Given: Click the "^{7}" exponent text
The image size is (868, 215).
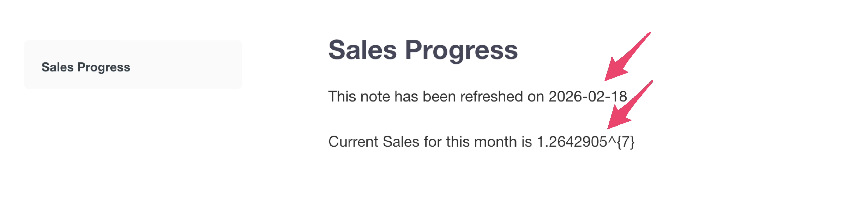Looking at the screenshot, I should (x=621, y=142).
